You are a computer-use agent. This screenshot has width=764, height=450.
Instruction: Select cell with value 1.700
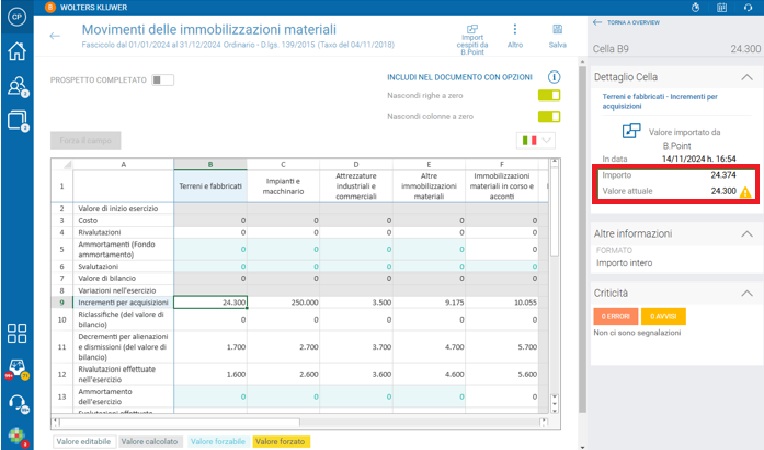coord(210,347)
